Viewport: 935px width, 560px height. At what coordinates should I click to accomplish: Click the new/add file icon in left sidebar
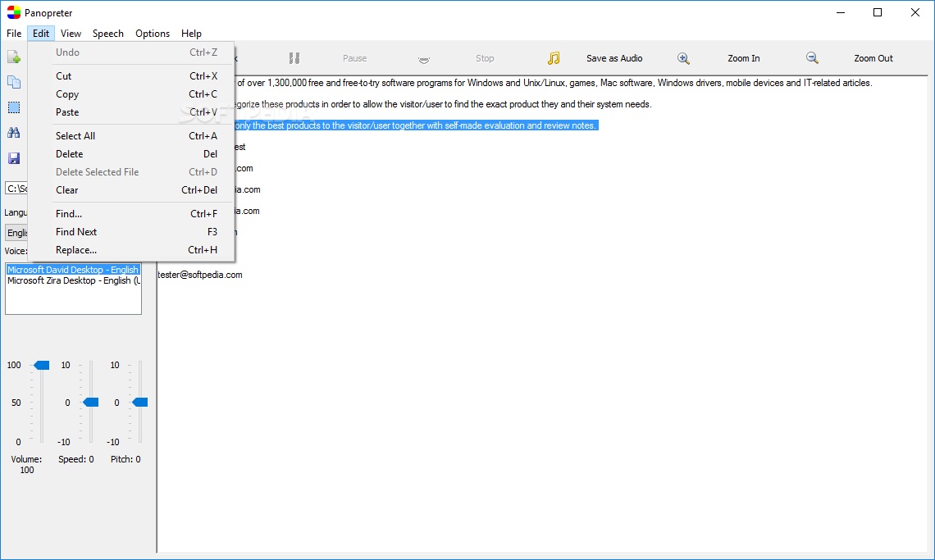click(x=14, y=57)
